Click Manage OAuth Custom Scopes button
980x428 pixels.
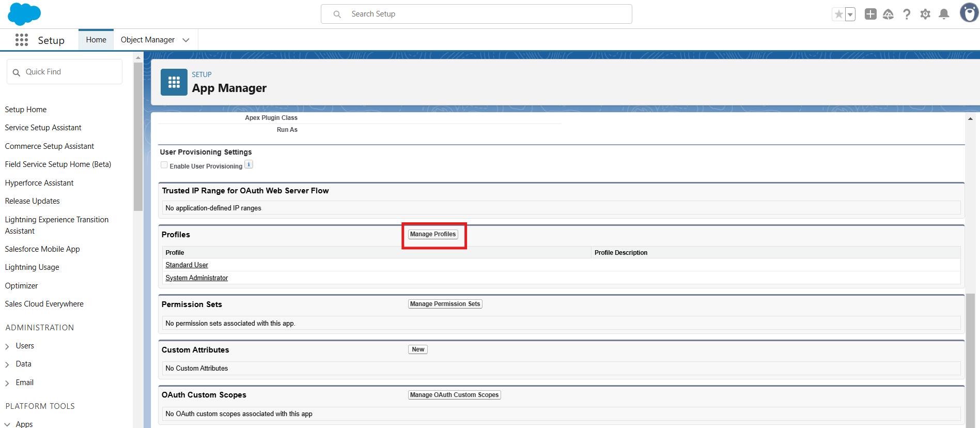[455, 395]
